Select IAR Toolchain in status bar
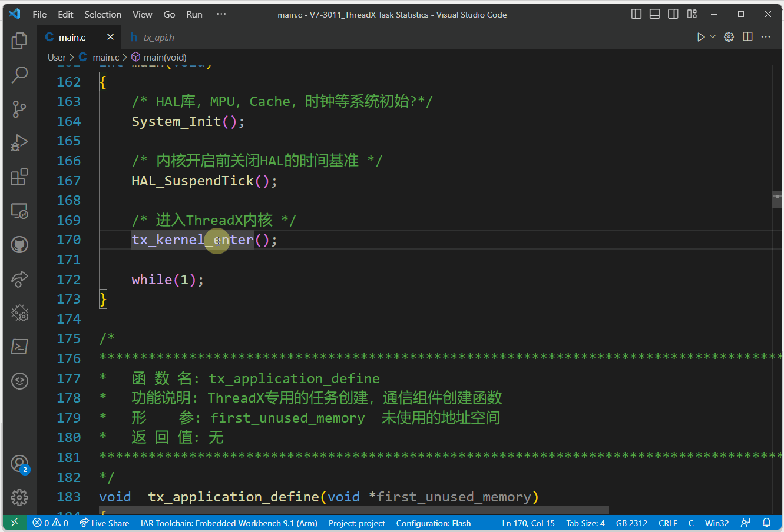The height and width of the screenshot is (532, 784). [x=229, y=523]
